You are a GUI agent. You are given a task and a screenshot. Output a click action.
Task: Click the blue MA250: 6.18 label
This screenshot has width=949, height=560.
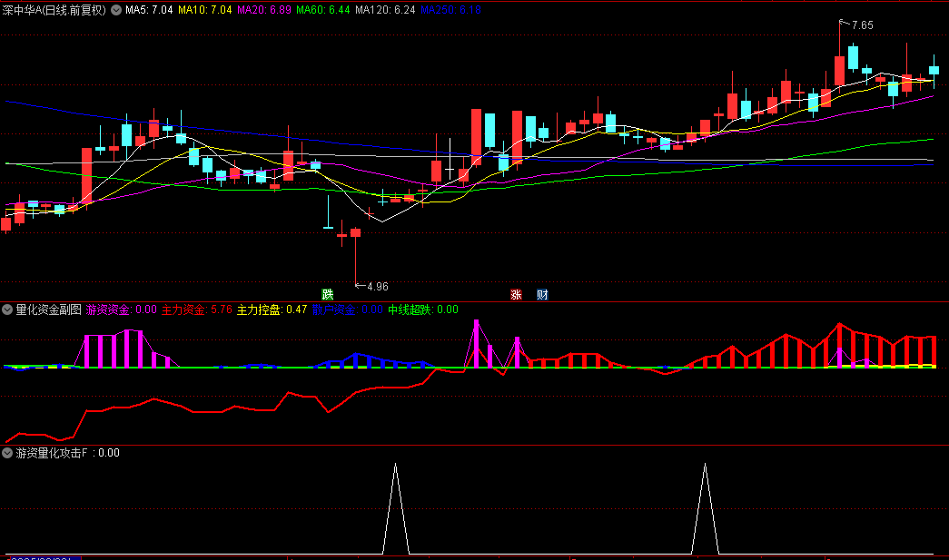coord(450,10)
